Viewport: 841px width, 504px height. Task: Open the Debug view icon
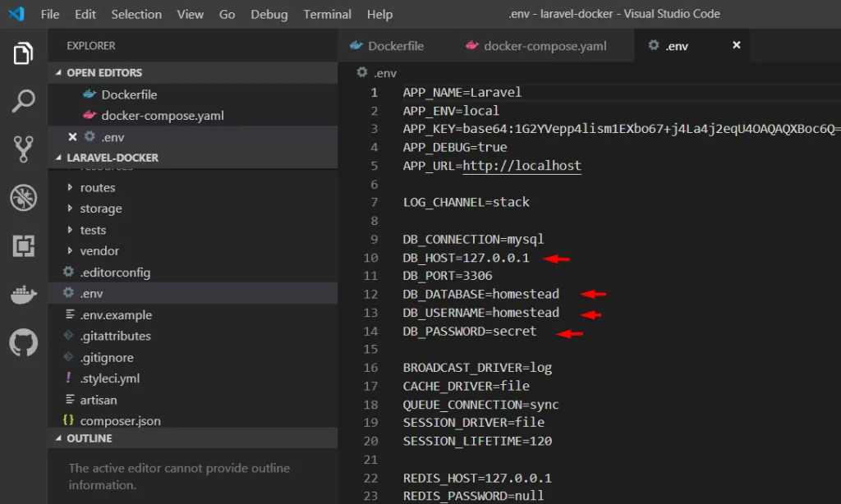pyautogui.click(x=23, y=197)
